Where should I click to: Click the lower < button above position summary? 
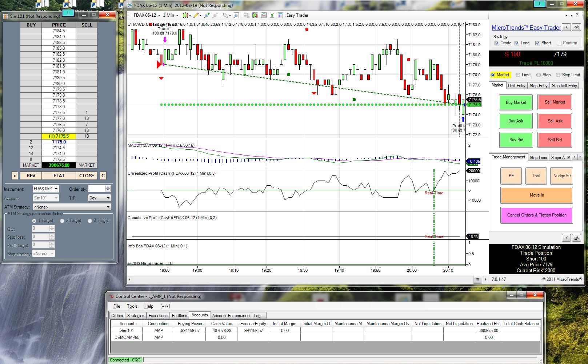(x=566, y=238)
